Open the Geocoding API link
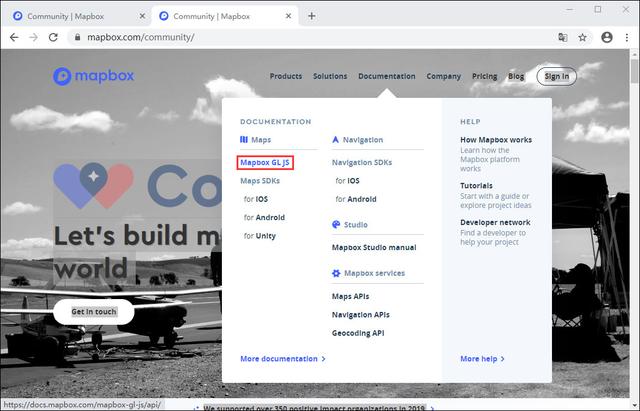This screenshot has height=411, width=640. [x=358, y=333]
